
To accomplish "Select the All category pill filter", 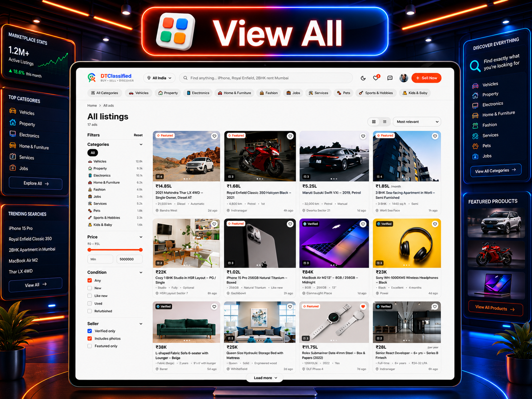I will click(93, 153).
